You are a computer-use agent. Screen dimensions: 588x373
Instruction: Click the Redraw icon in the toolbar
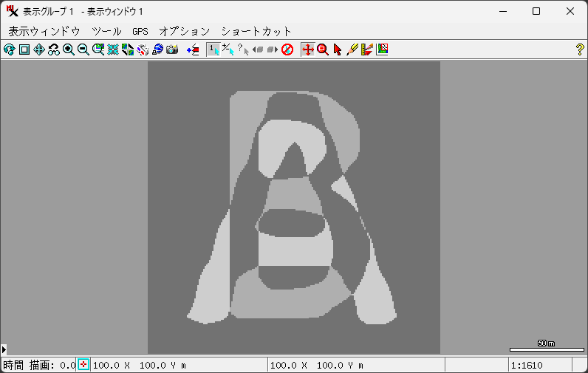(x=9, y=49)
